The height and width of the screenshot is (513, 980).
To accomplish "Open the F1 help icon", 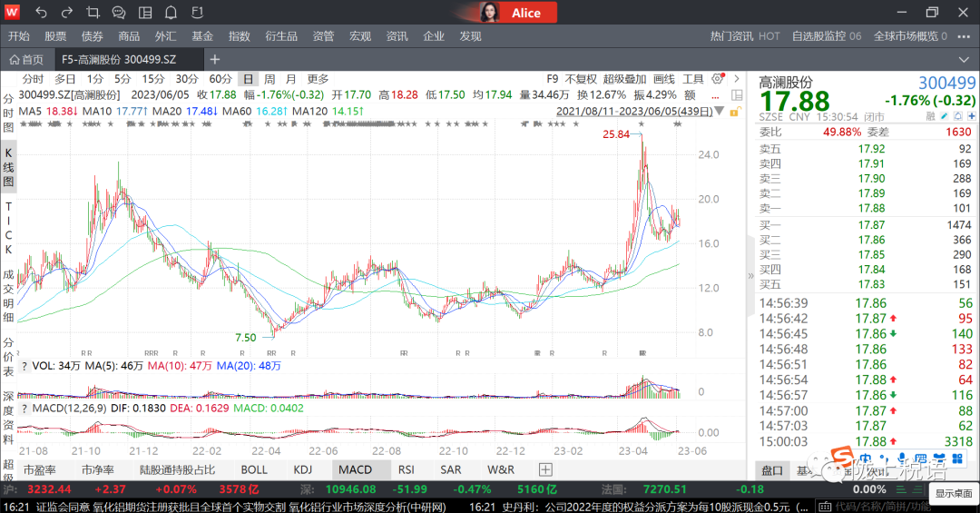I will tap(197, 12).
